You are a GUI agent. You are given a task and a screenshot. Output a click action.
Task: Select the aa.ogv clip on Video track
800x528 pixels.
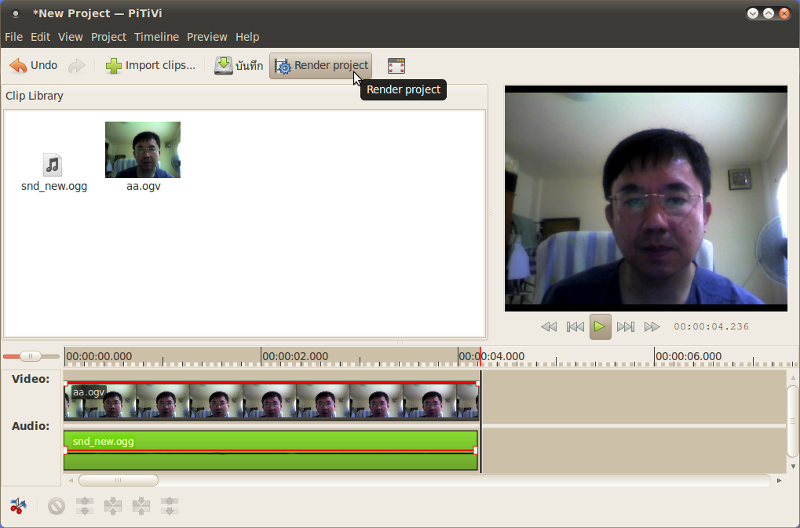tap(271, 400)
